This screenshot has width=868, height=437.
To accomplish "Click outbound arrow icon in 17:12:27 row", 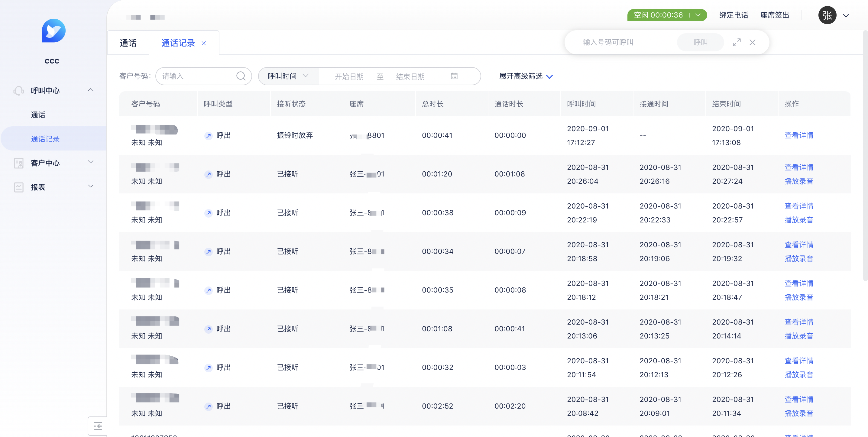I will point(209,136).
